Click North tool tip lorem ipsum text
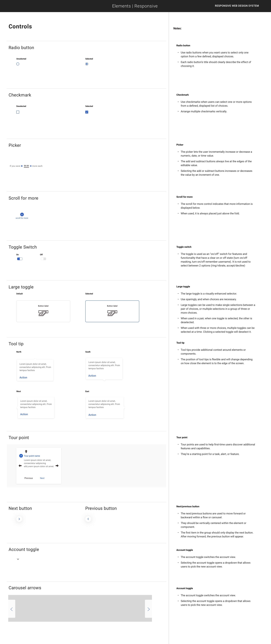This screenshot has height=644, width=271. [35, 367]
